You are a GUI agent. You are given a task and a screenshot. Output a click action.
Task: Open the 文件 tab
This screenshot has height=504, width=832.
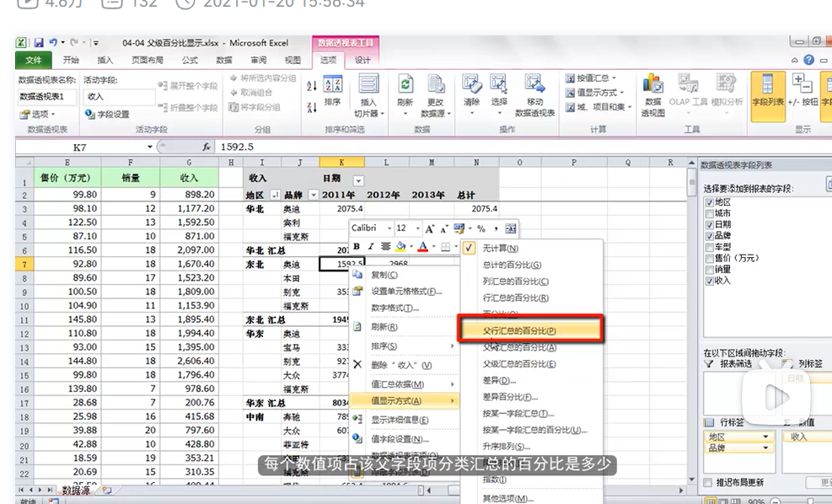coord(33,60)
